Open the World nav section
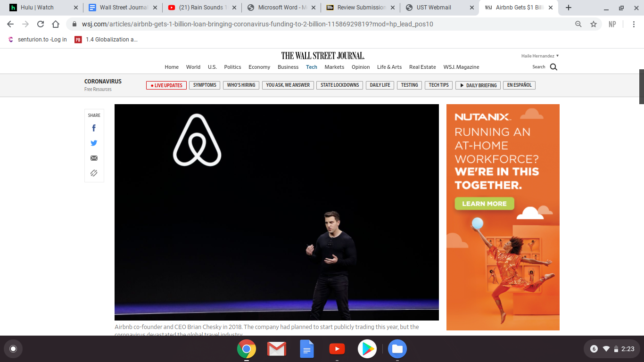The width and height of the screenshot is (644, 362). click(193, 67)
